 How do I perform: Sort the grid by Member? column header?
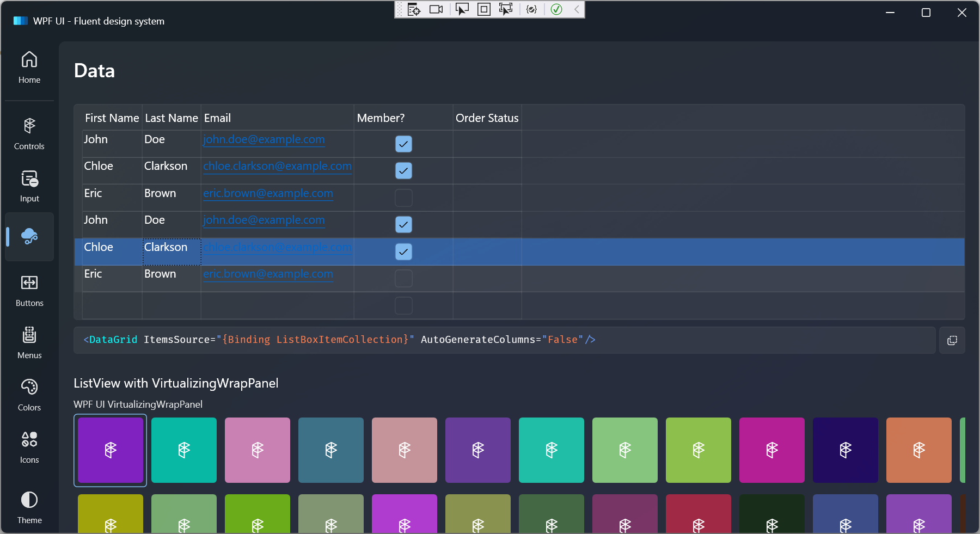click(403, 118)
